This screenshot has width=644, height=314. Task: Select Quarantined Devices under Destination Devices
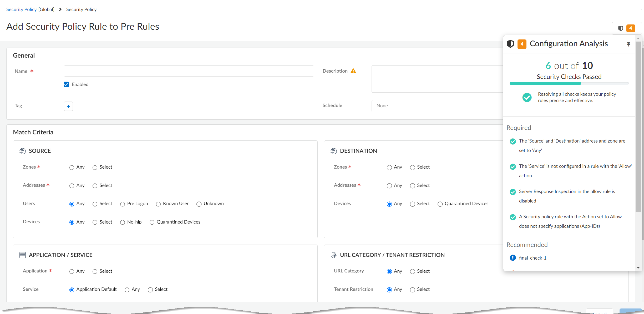(x=440, y=204)
